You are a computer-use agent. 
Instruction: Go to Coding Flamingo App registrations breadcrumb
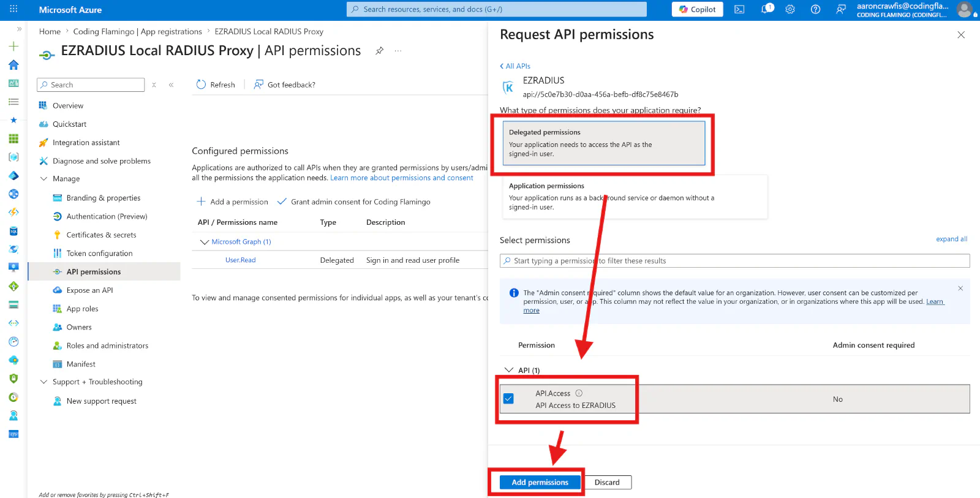[x=137, y=31]
